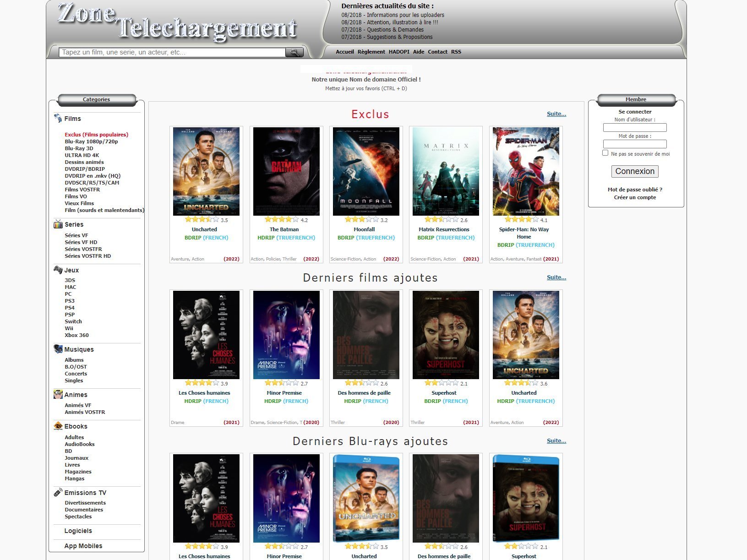Click the Emissions TV remote icon
Screen dimensions: 747x560
(58, 493)
